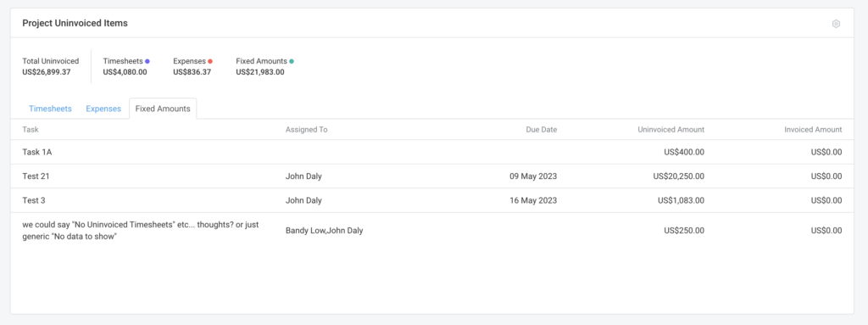The width and height of the screenshot is (868, 325).
Task: Open the Test 21 task row
Action: point(431,177)
